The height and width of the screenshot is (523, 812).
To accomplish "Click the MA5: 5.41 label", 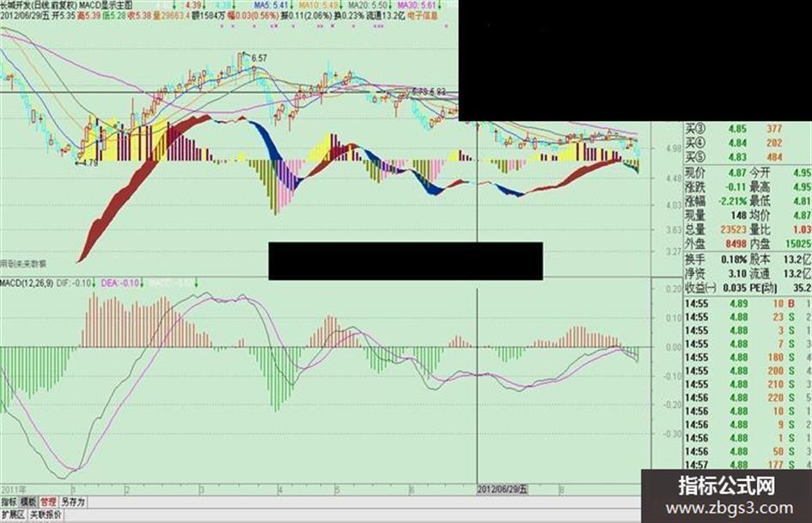I will [x=271, y=6].
